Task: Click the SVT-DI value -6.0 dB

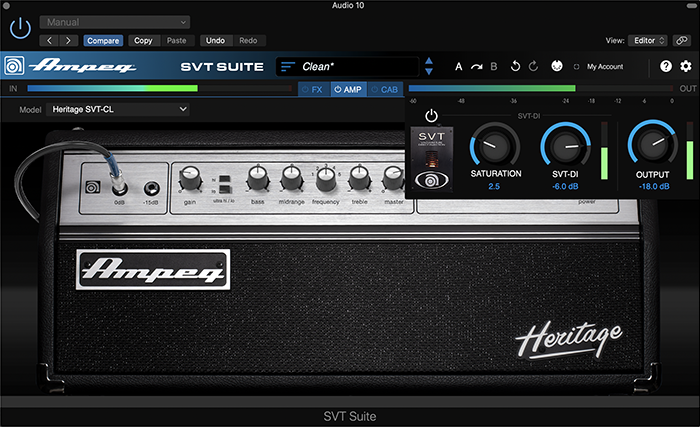Action: click(565, 186)
